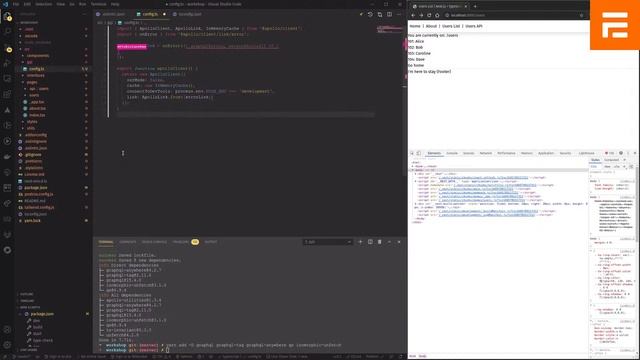Open terminal shell selector dropdown
The image size is (640, 360).
327,242
